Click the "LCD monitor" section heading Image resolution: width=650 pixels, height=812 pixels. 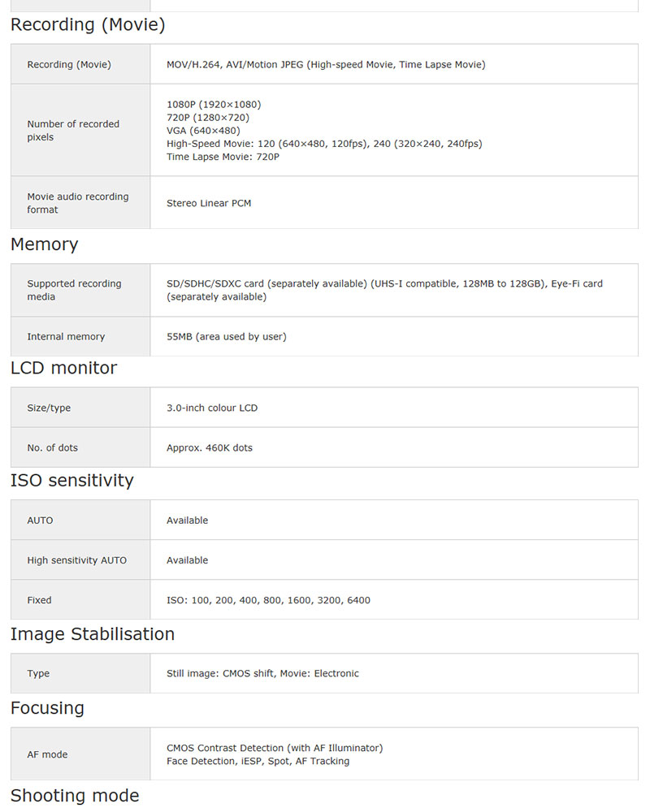(x=63, y=368)
